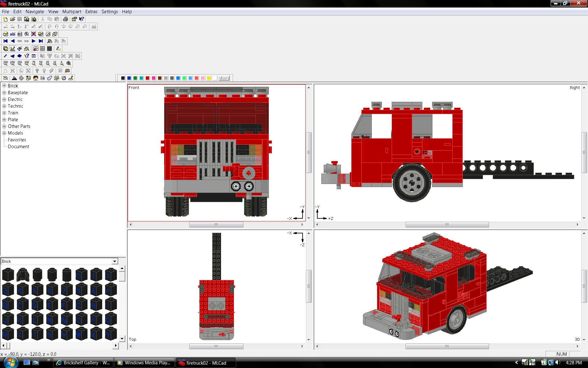The height and width of the screenshot is (368, 588).
Task: Click the Front view horizontal scrollbar thumb
Action: coord(216,224)
